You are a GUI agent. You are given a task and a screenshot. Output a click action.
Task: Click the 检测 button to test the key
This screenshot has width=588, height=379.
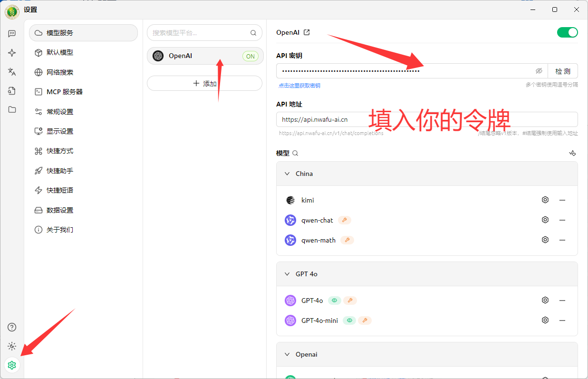tap(563, 71)
